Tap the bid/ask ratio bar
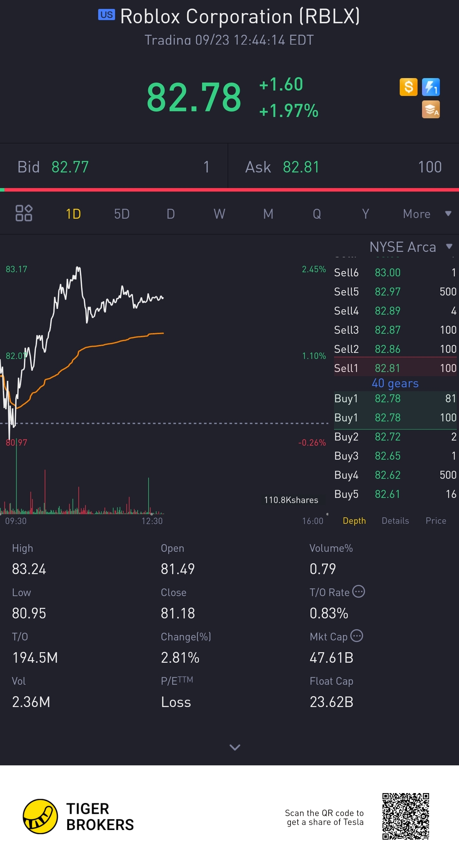The width and height of the screenshot is (459, 868). (229, 190)
